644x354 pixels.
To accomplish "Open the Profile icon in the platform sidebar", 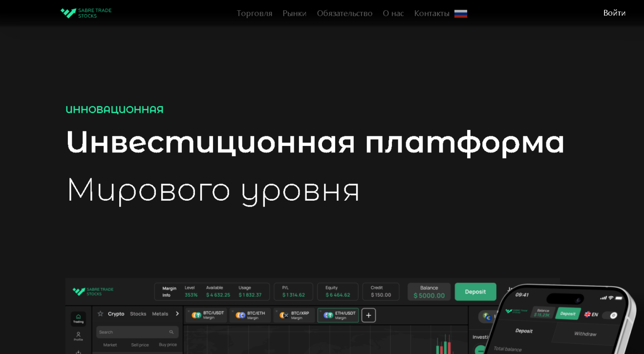I will tap(78, 336).
